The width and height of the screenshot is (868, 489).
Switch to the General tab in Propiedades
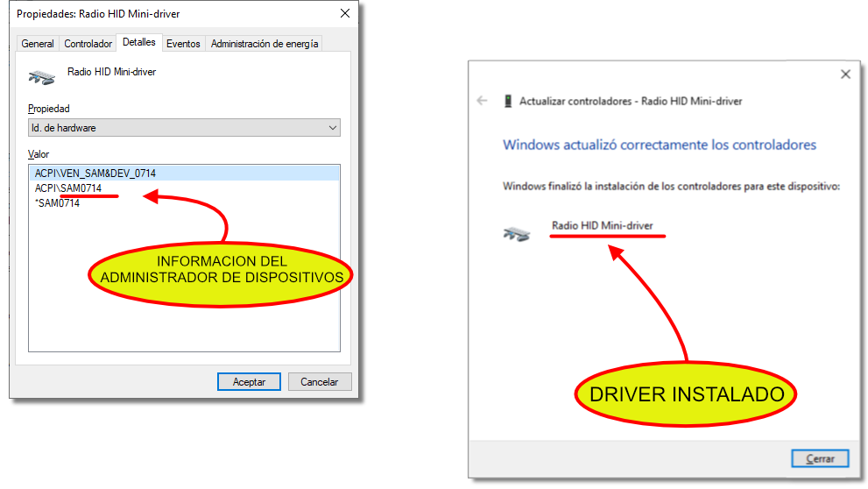(38, 44)
